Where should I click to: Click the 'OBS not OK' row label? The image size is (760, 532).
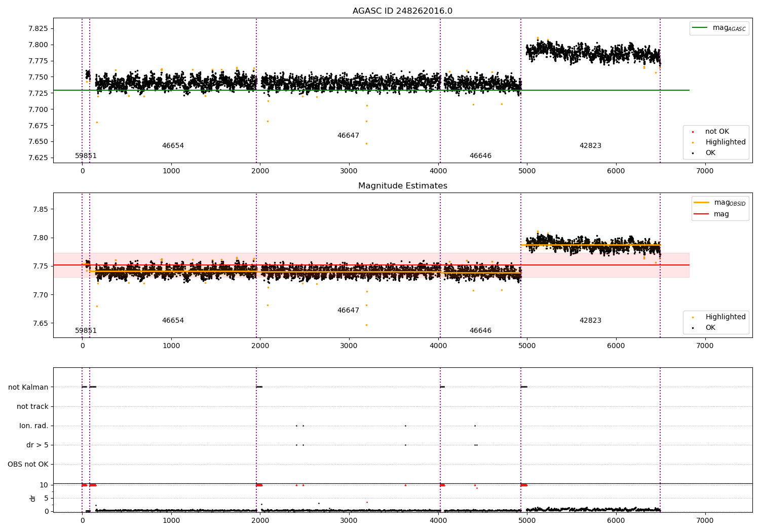pos(28,464)
